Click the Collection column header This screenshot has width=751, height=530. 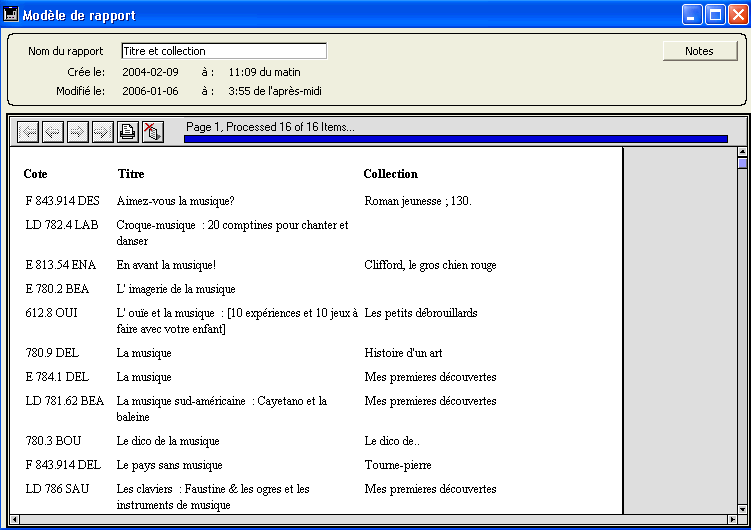pyautogui.click(x=390, y=174)
